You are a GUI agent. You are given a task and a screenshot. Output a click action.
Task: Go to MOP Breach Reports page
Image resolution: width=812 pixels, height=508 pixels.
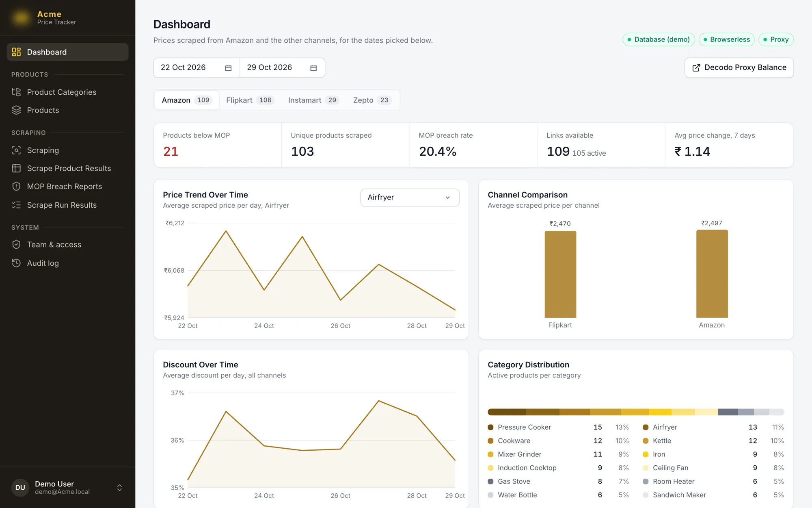(67, 187)
